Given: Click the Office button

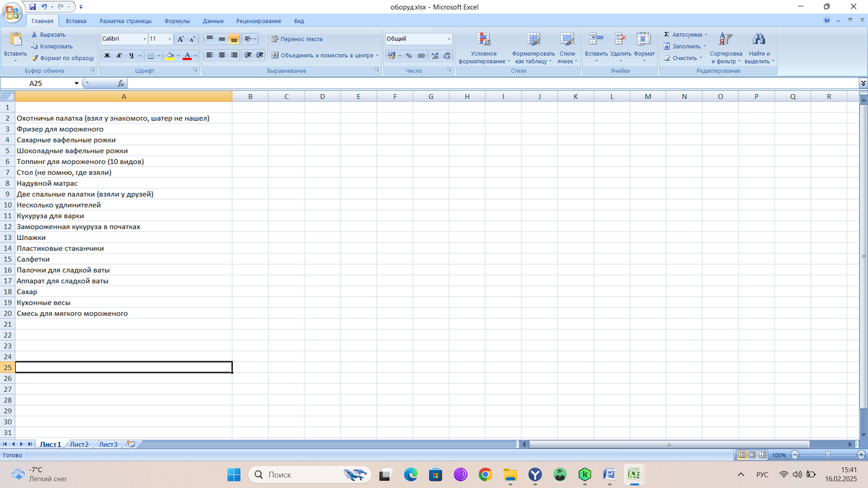Looking at the screenshot, I should [12, 13].
